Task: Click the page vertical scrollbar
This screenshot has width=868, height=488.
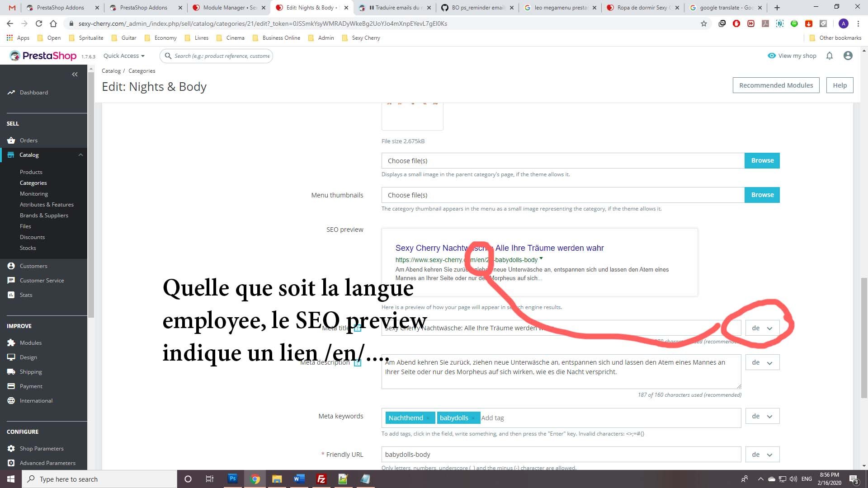Action: coord(864,338)
